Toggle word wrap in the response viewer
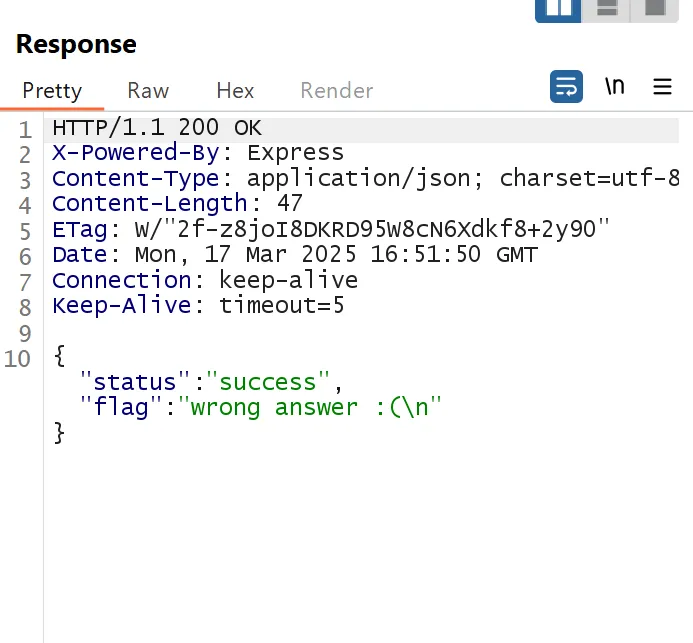Screen dimensions: 693x643 click(566, 87)
